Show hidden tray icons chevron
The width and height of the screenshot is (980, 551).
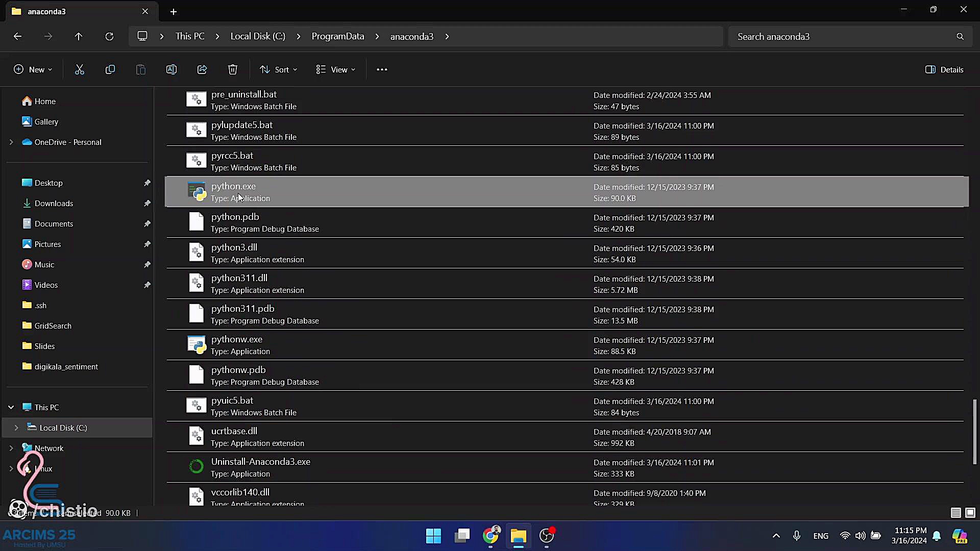pyautogui.click(x=776, y=536)
